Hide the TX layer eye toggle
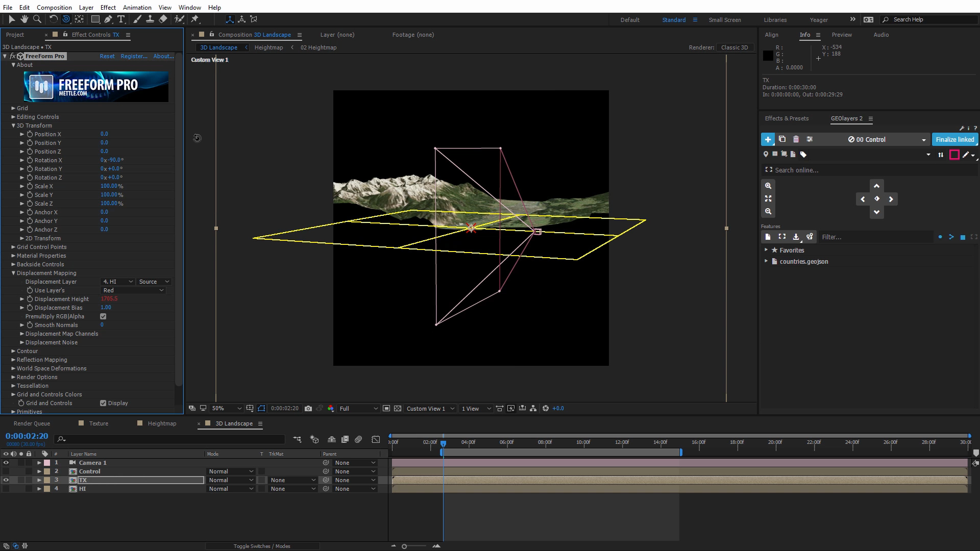This screenshot has width=980, height=551. point(6,480)
